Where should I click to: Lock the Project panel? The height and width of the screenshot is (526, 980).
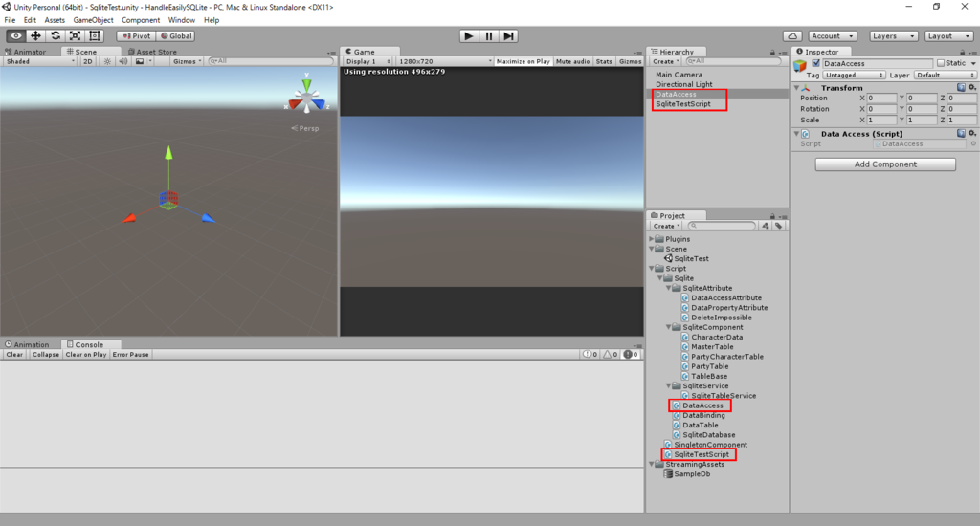[x=772, y=216]
